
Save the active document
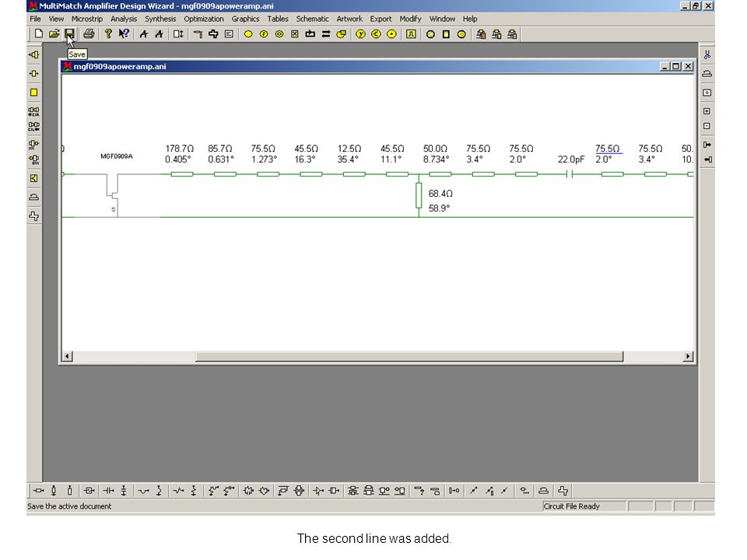pos(69,33)
